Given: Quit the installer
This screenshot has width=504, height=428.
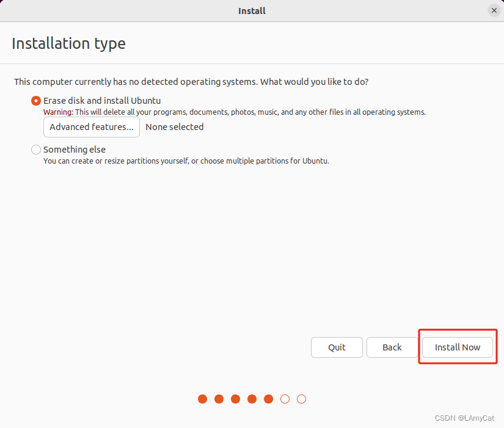Looking at the screenshot, I should (x=337, y=347).
